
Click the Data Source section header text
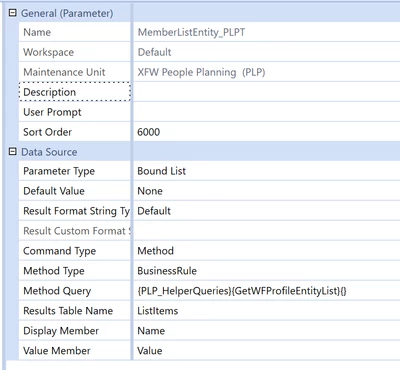49,152
